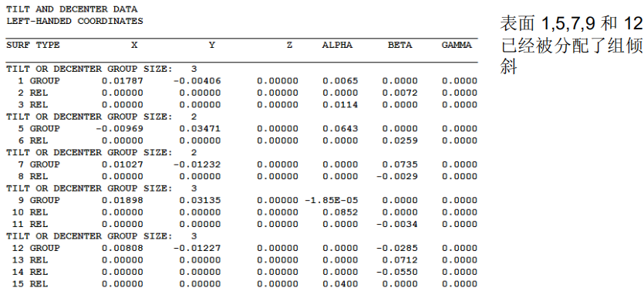Viewport: 644px width, 295px height.
Task: Click the first TILT OR DECENTER GROUP SIZE 3 line
Action: 102,69
